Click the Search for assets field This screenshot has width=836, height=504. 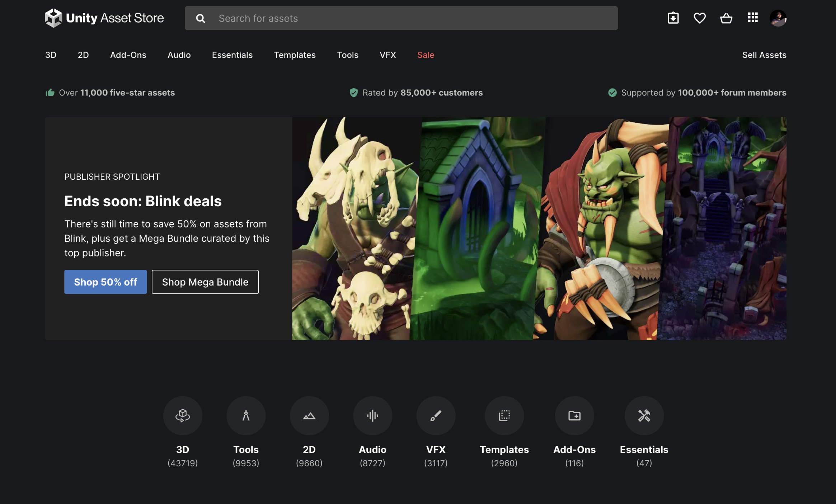402,17
